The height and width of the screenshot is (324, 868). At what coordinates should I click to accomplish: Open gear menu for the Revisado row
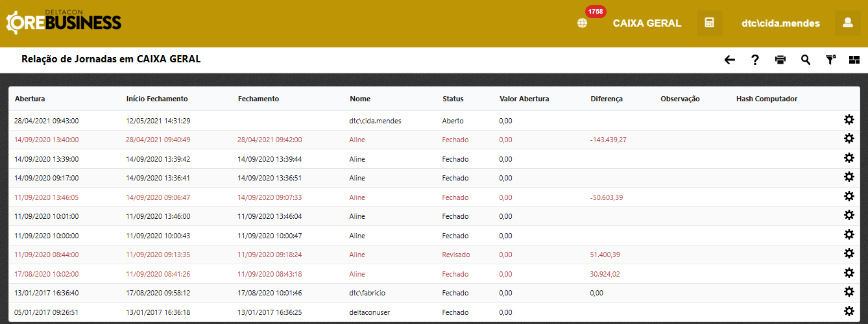click(x=849, y=254)
